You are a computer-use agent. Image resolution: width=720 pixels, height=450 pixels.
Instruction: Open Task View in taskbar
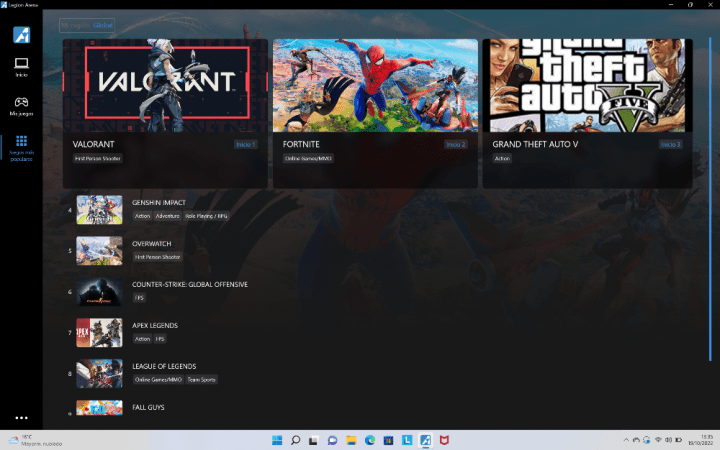click(x=314, y=440)
